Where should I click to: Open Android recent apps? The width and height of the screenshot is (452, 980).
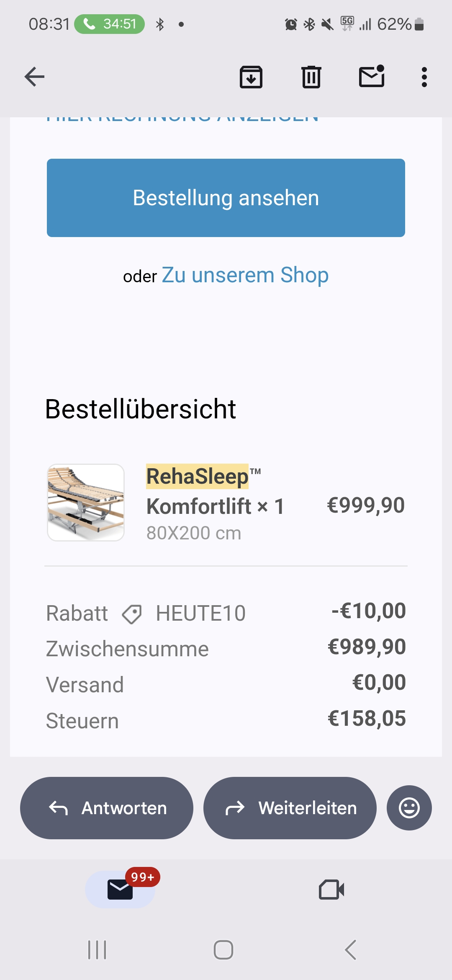(97, 950)
